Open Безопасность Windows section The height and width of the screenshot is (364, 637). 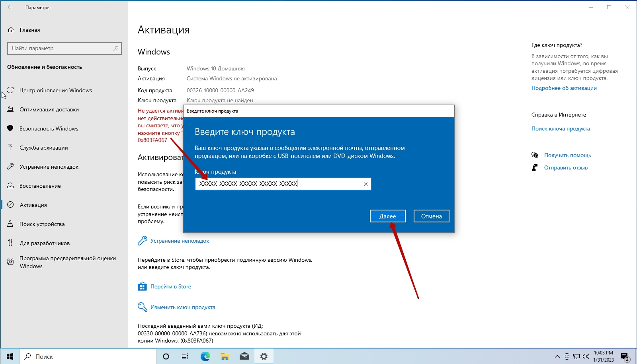click(49, 128)
